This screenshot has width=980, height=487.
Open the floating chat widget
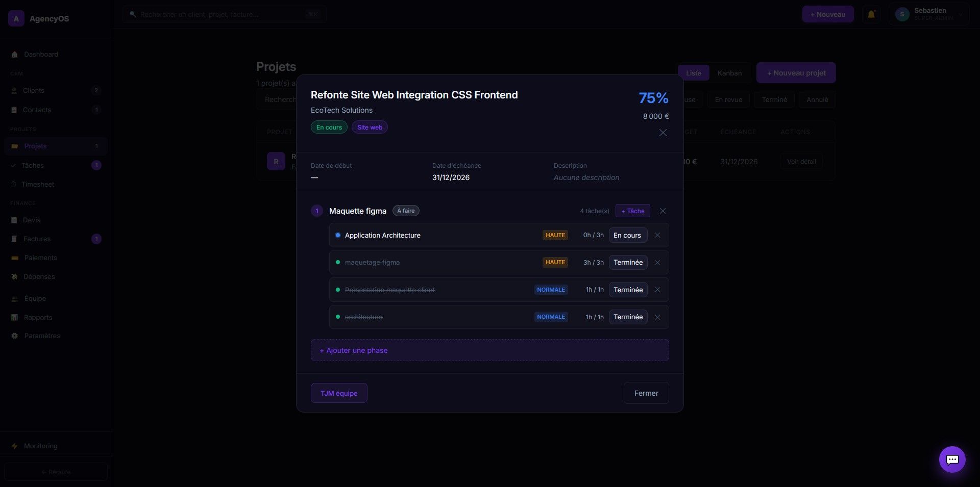point(952,459)
